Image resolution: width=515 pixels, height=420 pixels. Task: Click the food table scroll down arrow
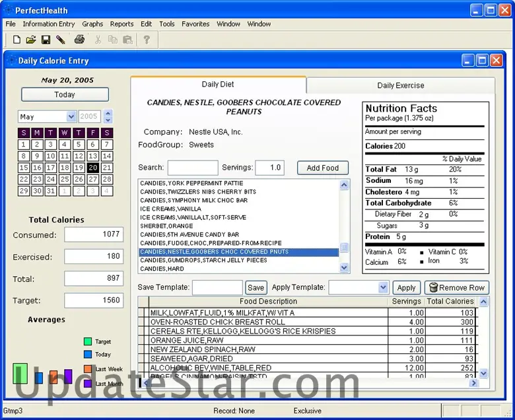click(x=483, y=373)
